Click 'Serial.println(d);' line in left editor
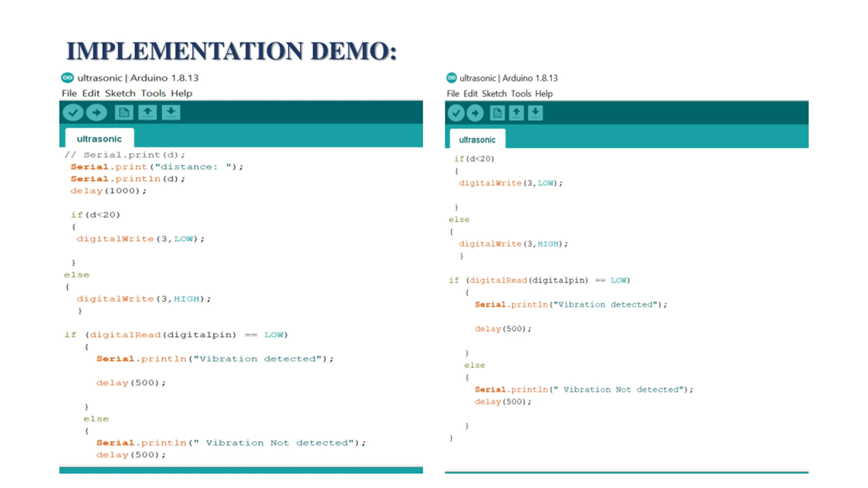This screenshot has height=488, width=868. pos(128,179)
